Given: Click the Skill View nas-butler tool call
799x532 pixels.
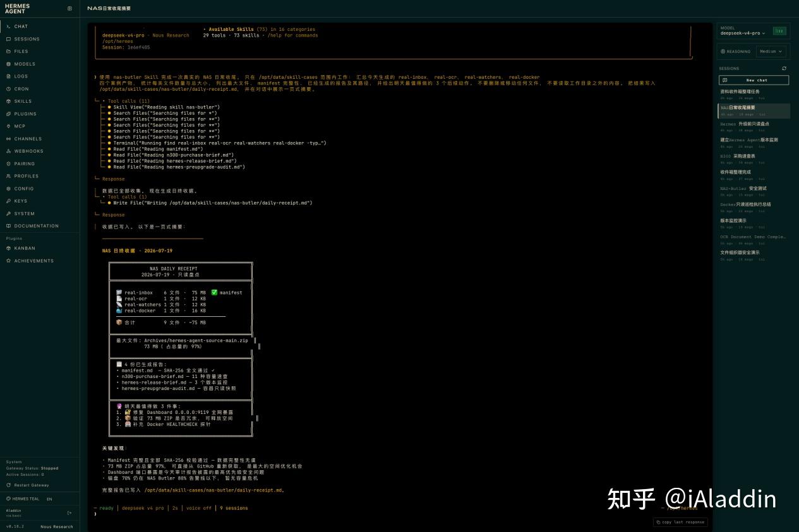Looking at the screenshot, I should [164, 107].
